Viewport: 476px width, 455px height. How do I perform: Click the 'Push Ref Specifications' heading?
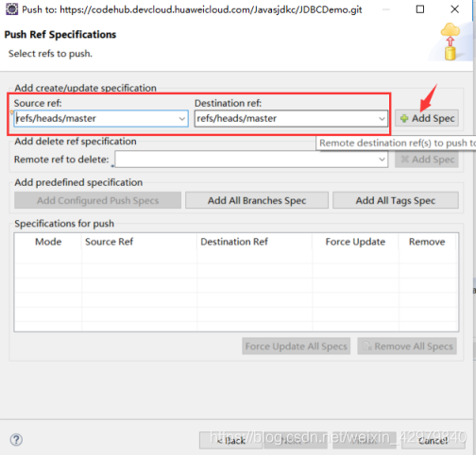click(60, 35)
